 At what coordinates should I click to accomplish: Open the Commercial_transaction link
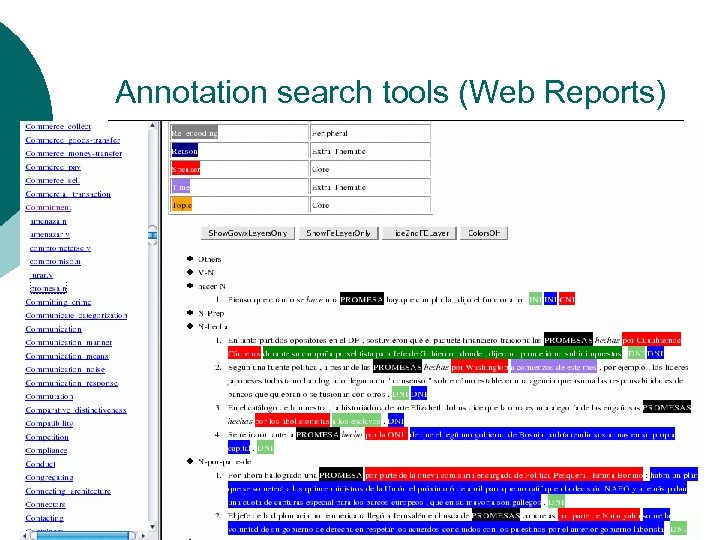(68, 194)
